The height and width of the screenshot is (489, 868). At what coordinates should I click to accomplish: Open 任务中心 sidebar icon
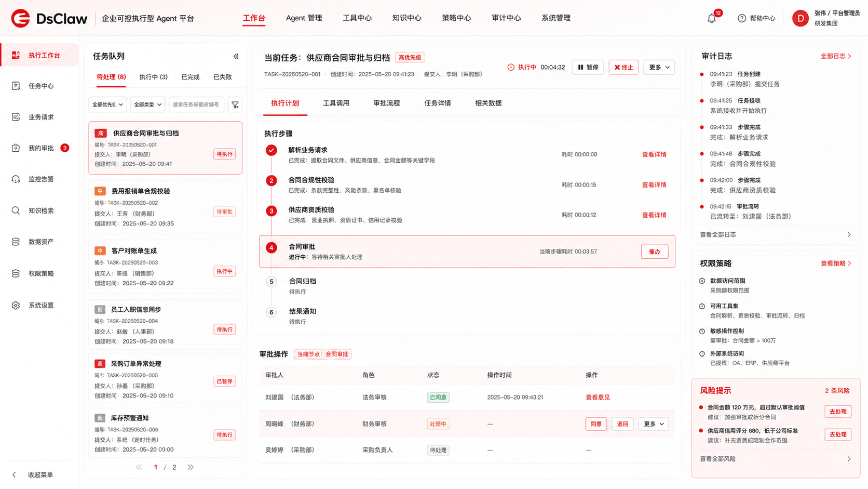pyautogui.click(x=16, y=86)
